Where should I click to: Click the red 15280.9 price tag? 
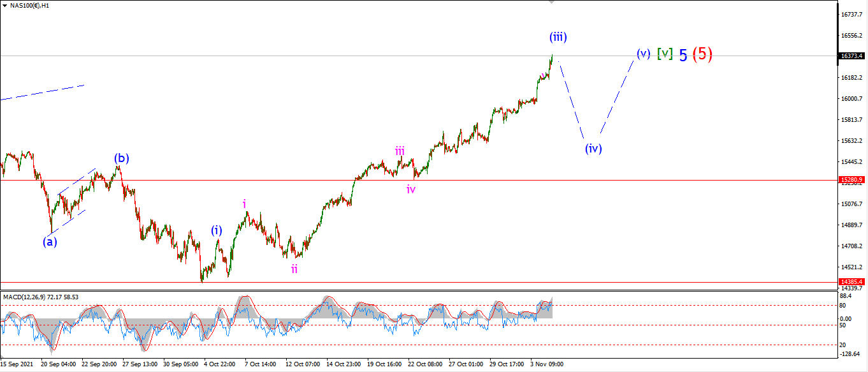852,180
